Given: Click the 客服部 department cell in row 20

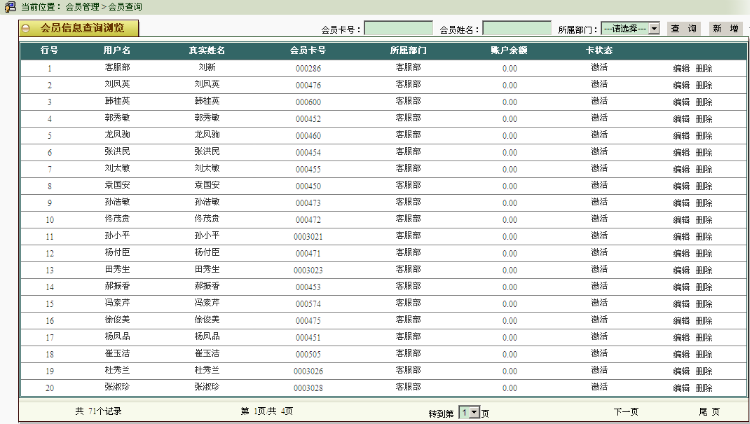Looking at the screenshot, I should tap(408, 387).
